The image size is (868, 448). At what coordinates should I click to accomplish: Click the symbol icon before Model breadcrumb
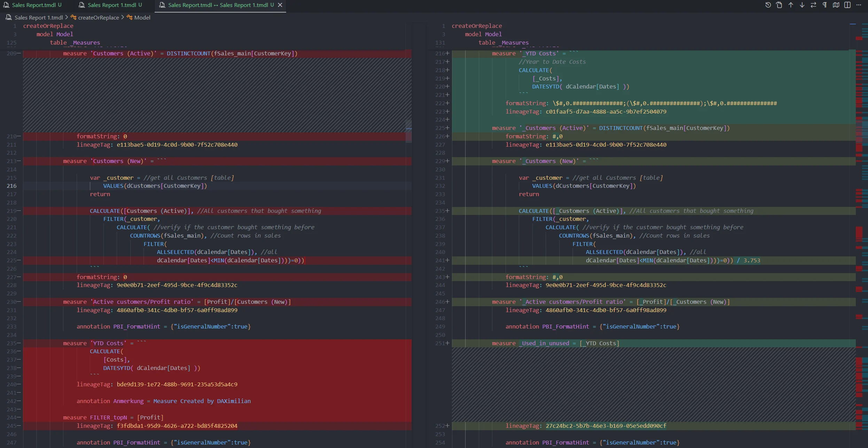(x=130, y=17)
